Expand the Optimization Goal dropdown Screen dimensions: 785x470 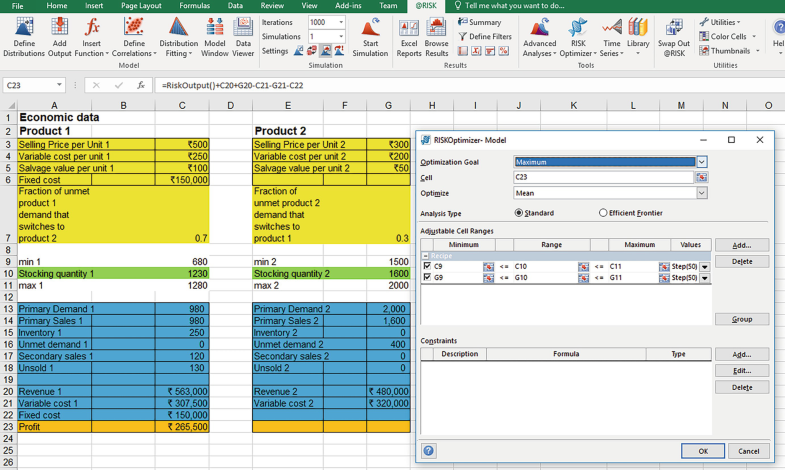pos(702,161)
